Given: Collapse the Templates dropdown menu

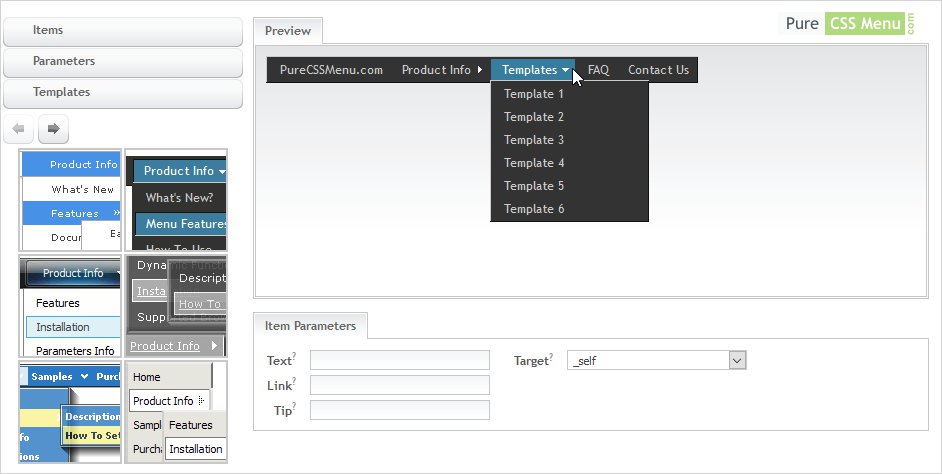Looking at the screenshot, I should (536, 70).
